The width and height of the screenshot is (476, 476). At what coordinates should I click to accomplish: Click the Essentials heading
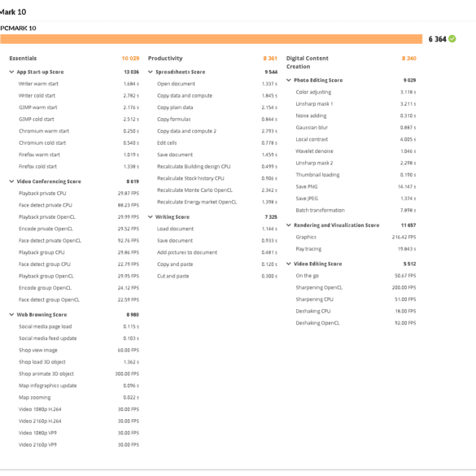click(x=23, y=59)
